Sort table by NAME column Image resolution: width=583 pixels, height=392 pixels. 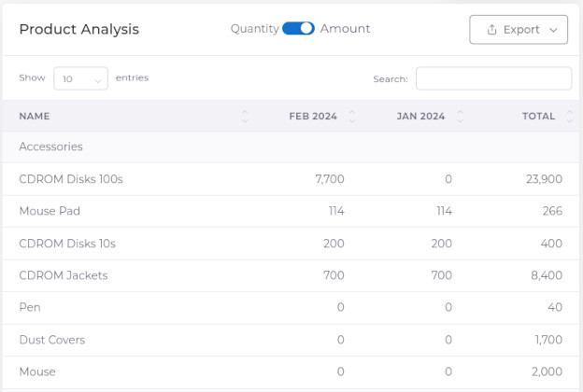[245, 117]
